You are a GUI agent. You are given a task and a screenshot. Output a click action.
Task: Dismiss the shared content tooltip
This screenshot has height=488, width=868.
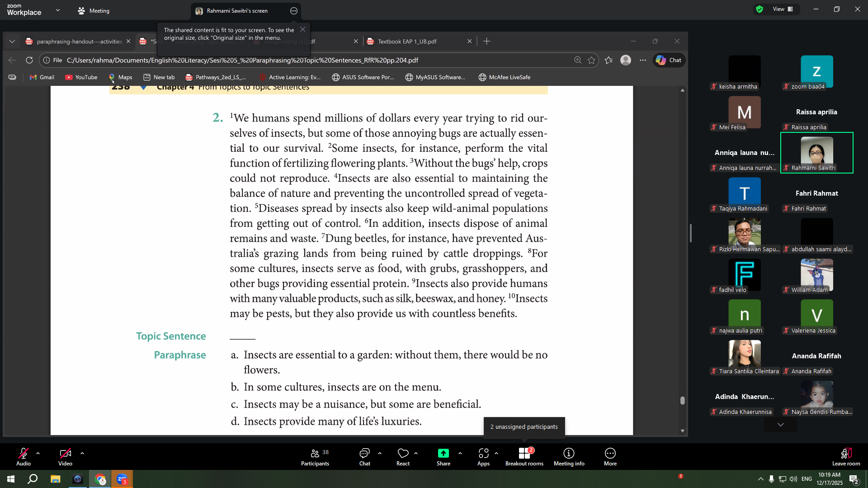pos(303,29)
